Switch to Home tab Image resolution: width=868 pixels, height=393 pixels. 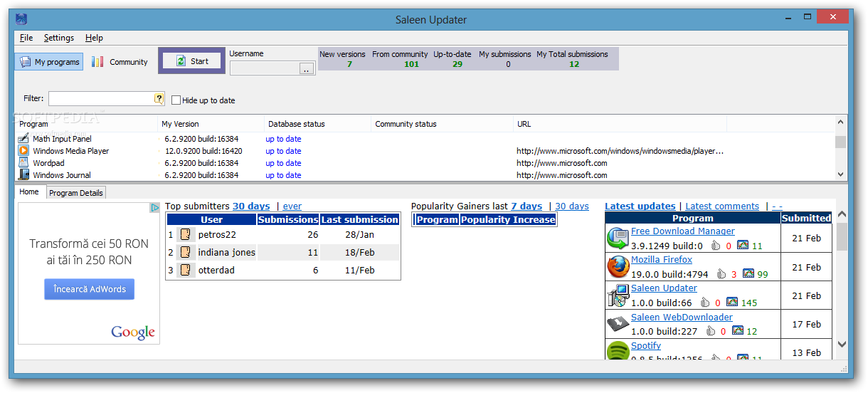(x=29, y=192)
